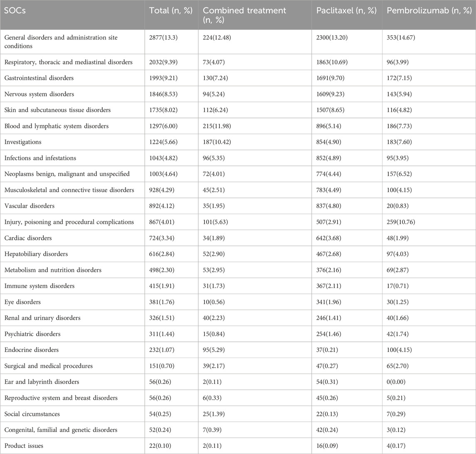Click Blood and lymphatic system disorders label
The image size is (476, 454).
(57, 126)
